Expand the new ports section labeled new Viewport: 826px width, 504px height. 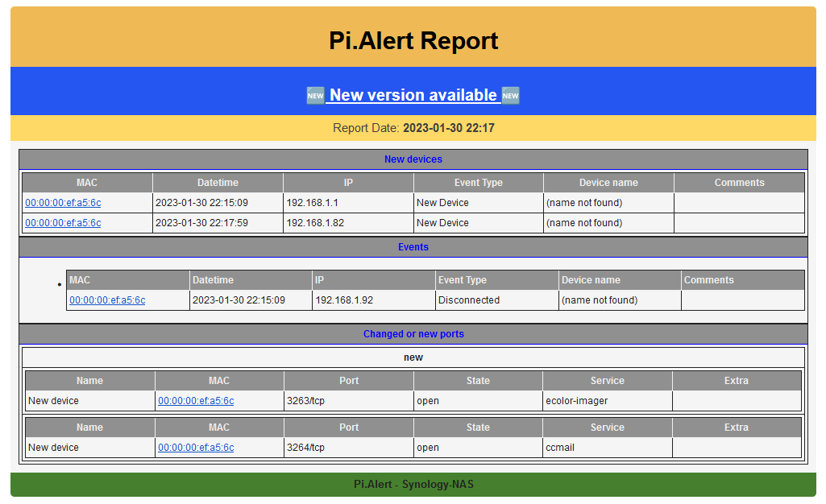[x=413, y=356]
